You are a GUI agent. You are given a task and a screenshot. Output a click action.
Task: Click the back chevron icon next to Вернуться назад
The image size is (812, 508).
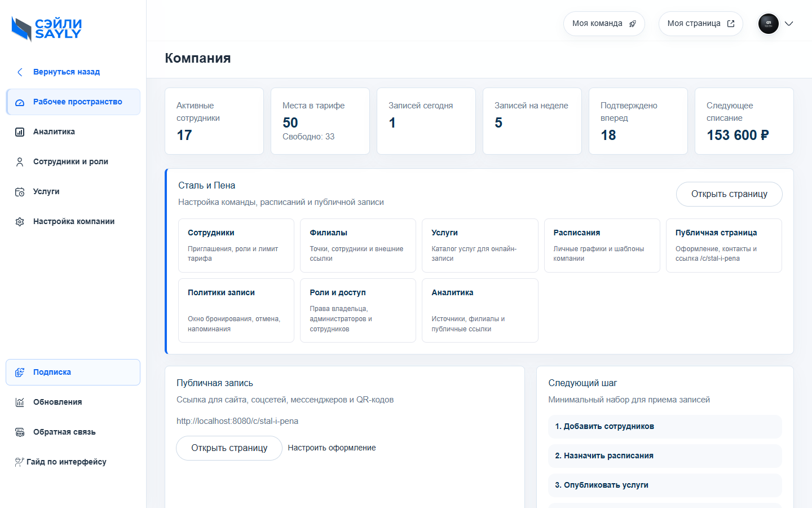tap(20, 72)
